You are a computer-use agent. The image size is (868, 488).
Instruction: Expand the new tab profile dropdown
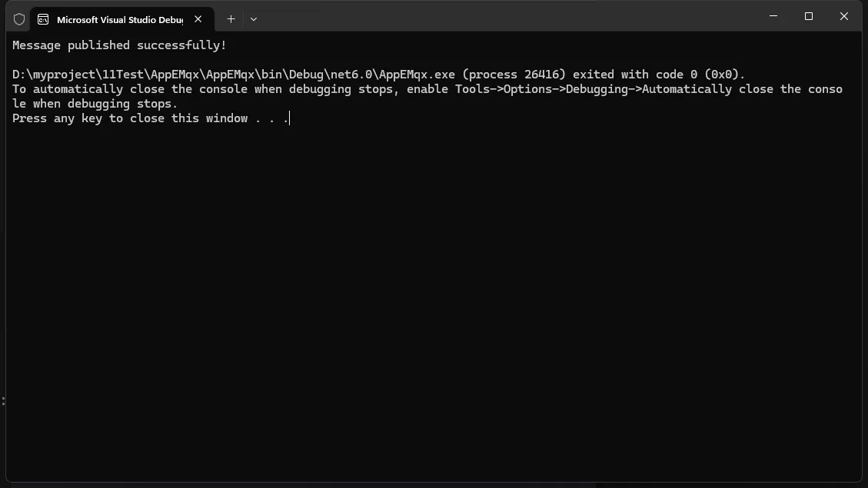point(254,19)
